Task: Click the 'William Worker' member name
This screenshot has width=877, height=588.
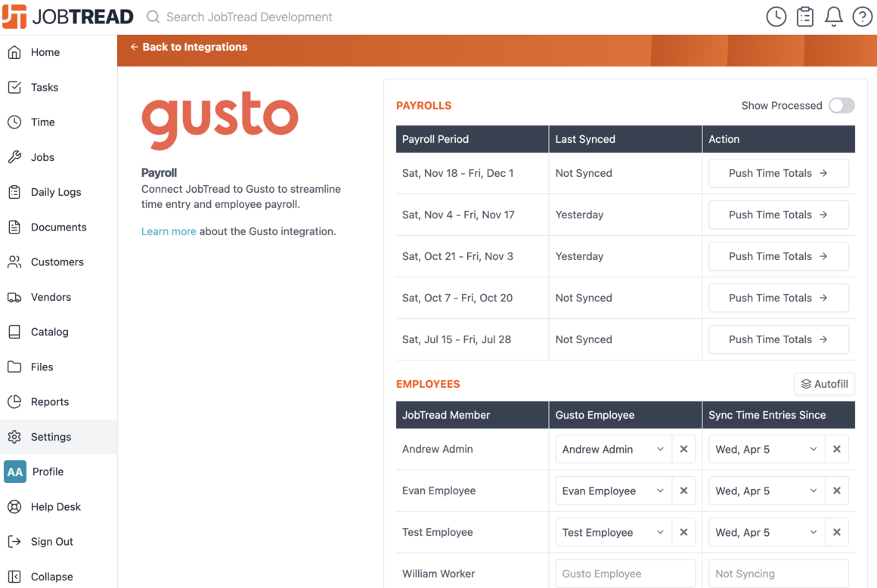Action: (x=438, y=574)
